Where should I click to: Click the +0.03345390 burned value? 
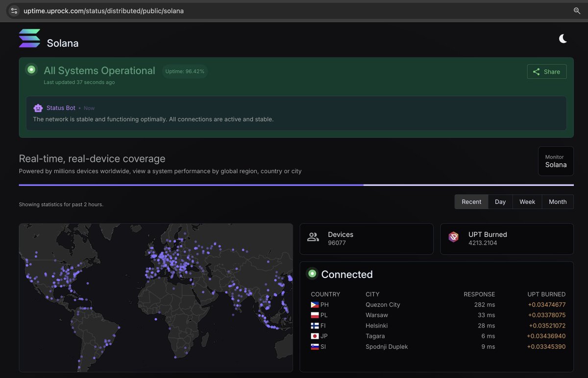tap(547, 347)
